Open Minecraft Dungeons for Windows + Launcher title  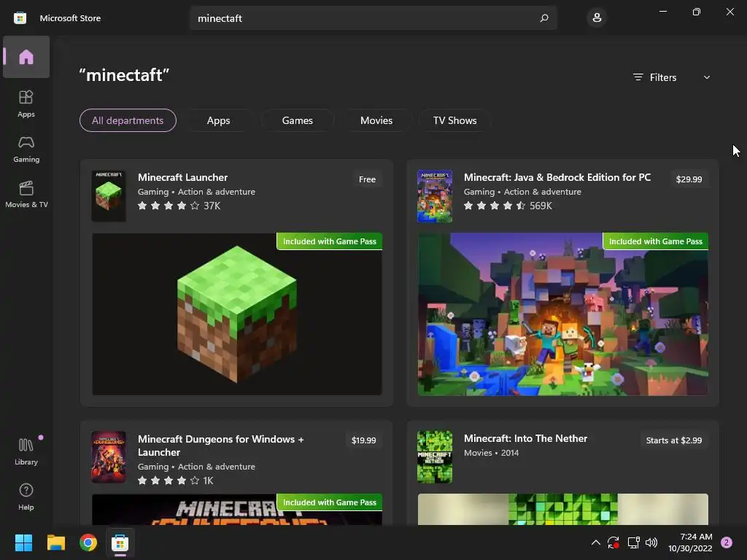[x=220, y=446]
